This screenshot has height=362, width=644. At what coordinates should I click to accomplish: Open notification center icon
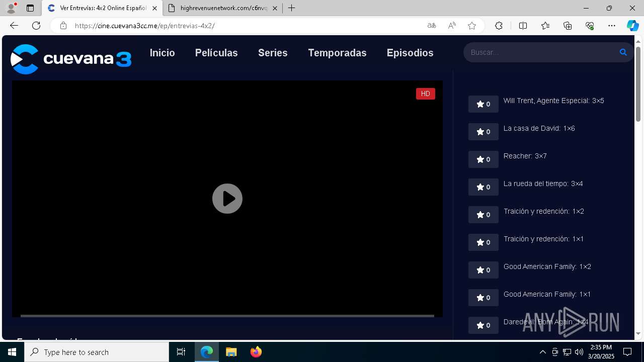[x=627, y=352]
